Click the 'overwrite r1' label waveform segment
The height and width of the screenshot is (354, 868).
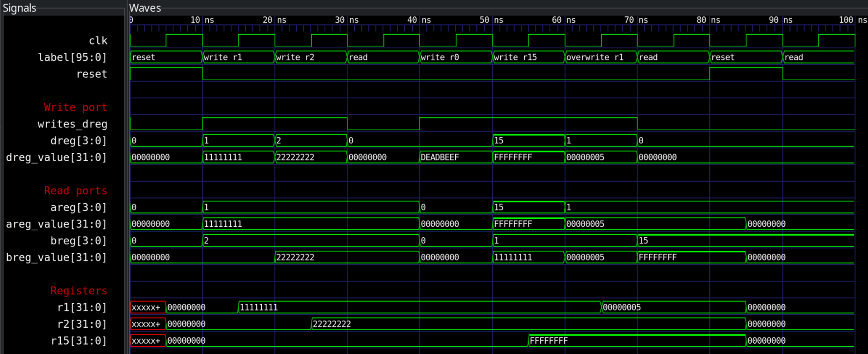tap(601, 57)
